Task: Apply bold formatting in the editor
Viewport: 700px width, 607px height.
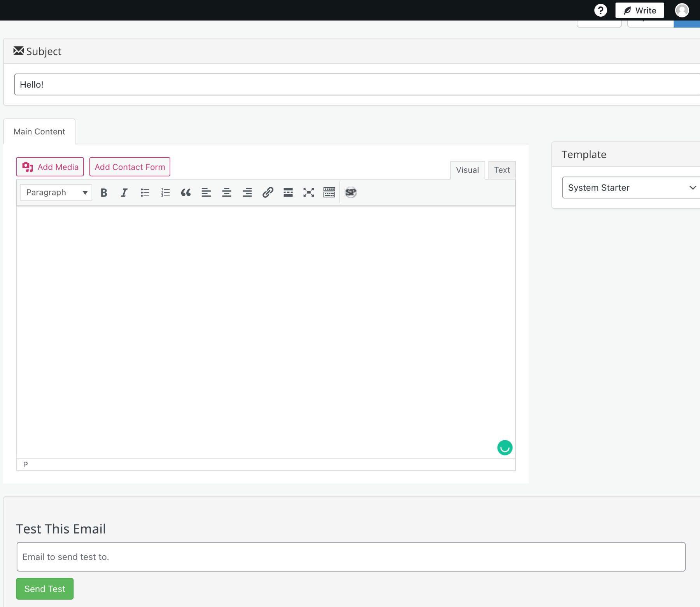Action: (103, 192)
